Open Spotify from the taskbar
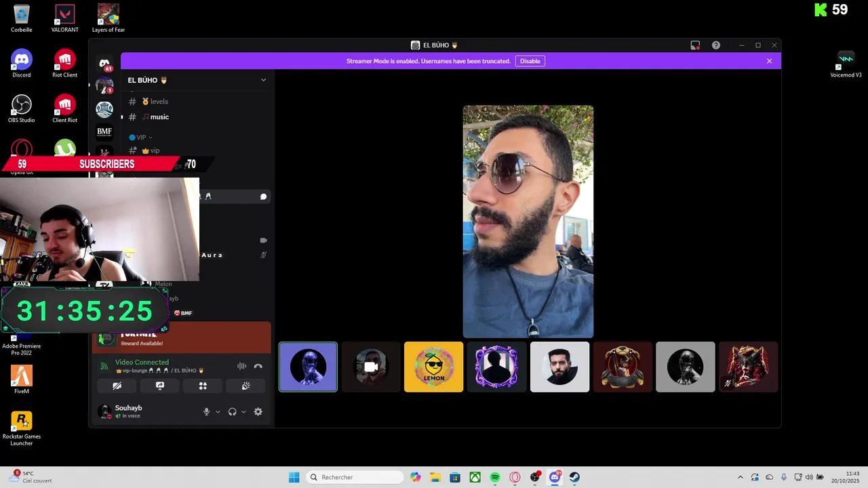Image resolution: width=868 pixels, height=488 pixels. coord(495,477)
